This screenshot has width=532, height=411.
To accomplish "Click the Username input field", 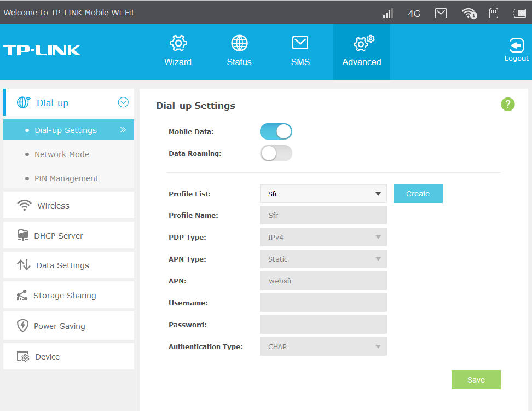I will pos(323,303).
